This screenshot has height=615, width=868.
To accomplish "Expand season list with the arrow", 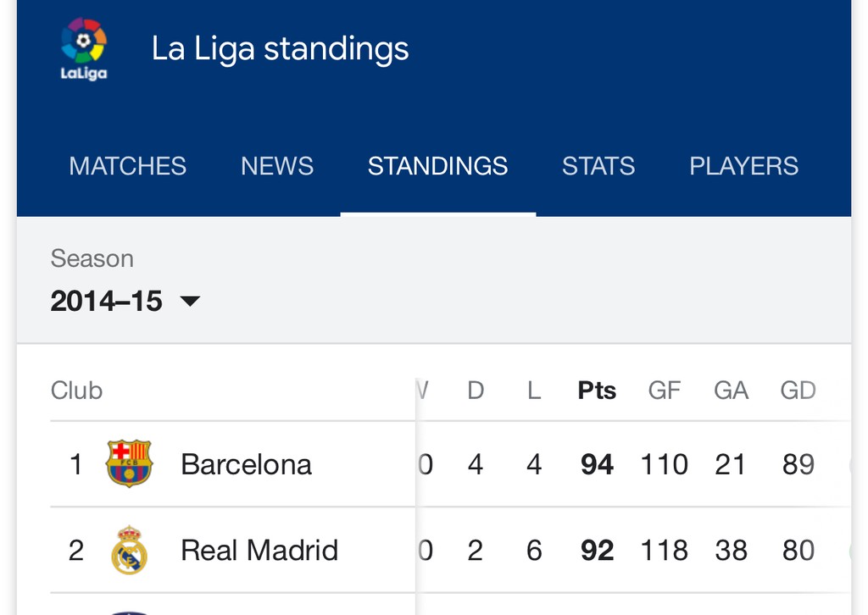I will pos(191,301).
